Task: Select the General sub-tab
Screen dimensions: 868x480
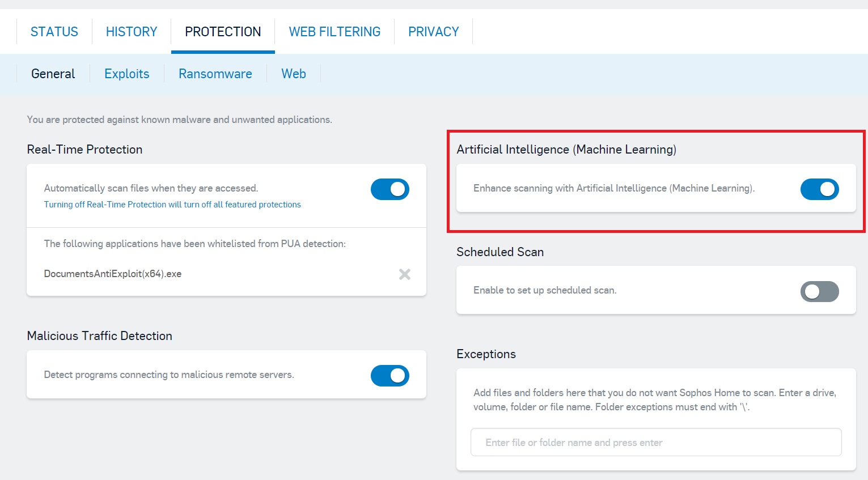Action: 53,74
